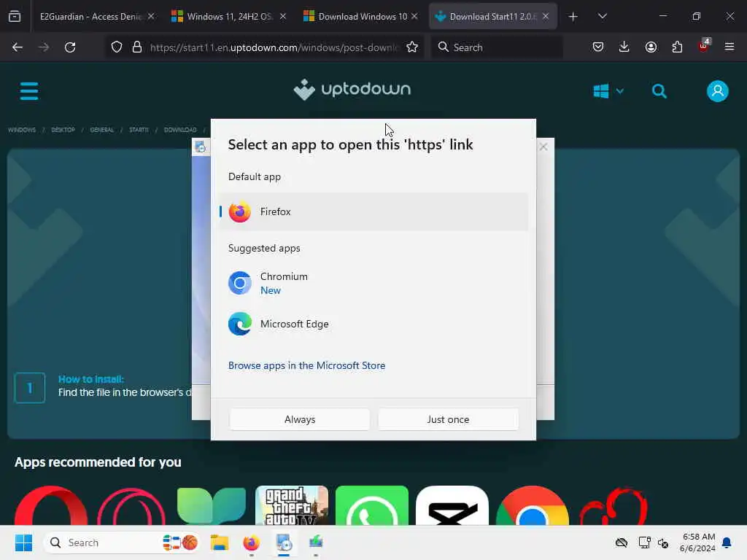The width and height of the screenshot is (747, 560).
Task: Focus the Firefox address bar URL
Action: (274, 47)
